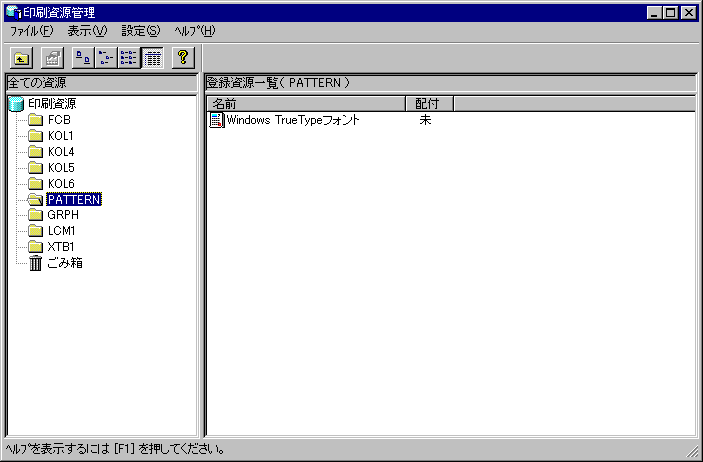Open the 表示(V) menu
This screenshot has width=703, height=462.
(x=87, y=31)
